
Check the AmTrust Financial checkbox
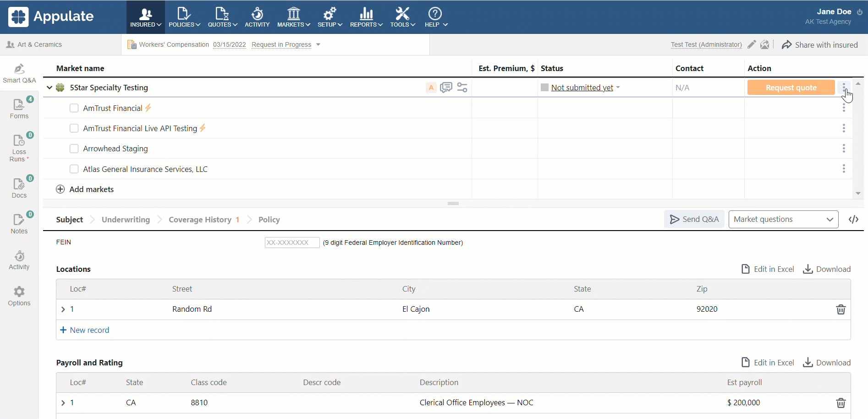(74, 108)
